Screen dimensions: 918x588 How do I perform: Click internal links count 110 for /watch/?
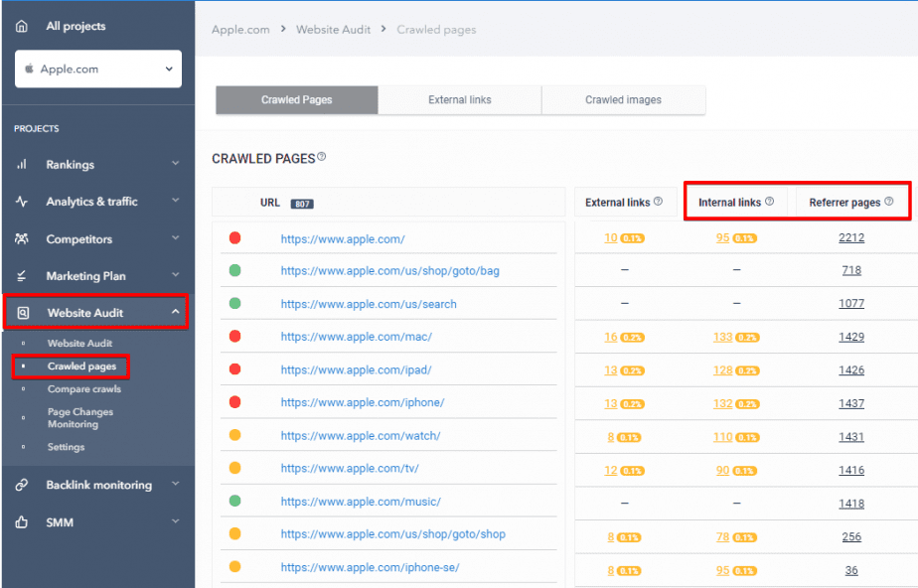pyautogui.click(x=722, y=437)
